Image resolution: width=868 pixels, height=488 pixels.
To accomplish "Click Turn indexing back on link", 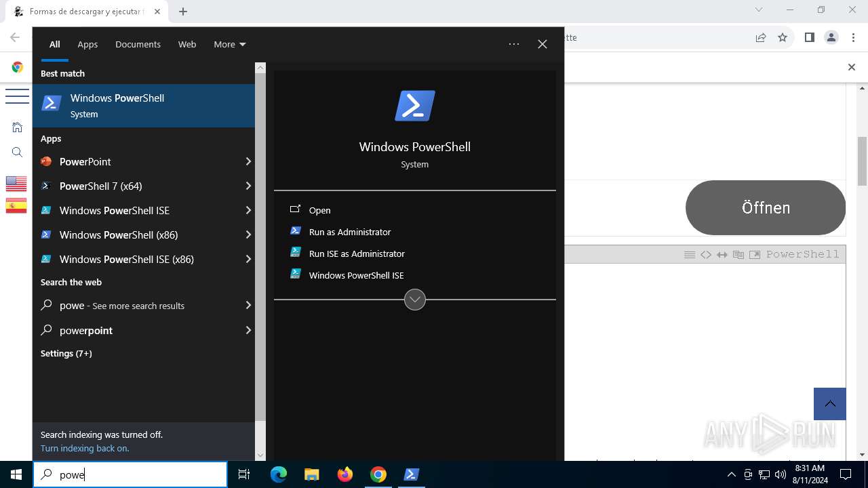I will coord(85,448).
